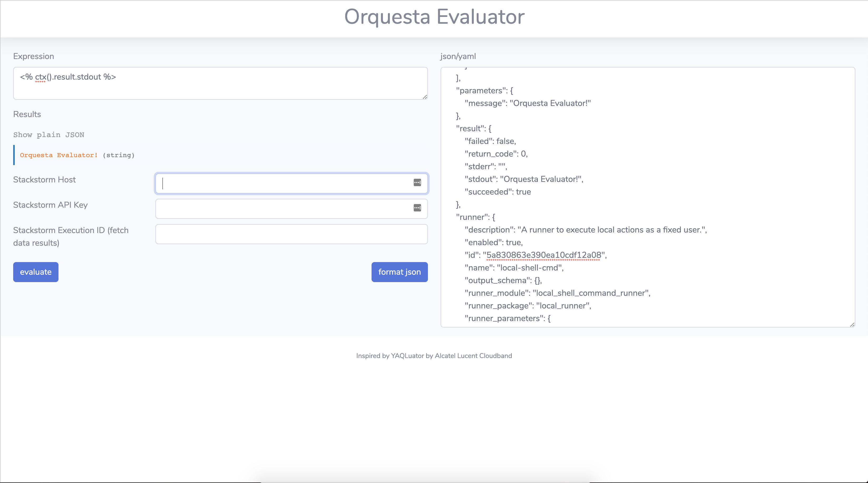Click the json/yaml label
Viewport: 868px width, 483px height.
click(x=458, y=56)
